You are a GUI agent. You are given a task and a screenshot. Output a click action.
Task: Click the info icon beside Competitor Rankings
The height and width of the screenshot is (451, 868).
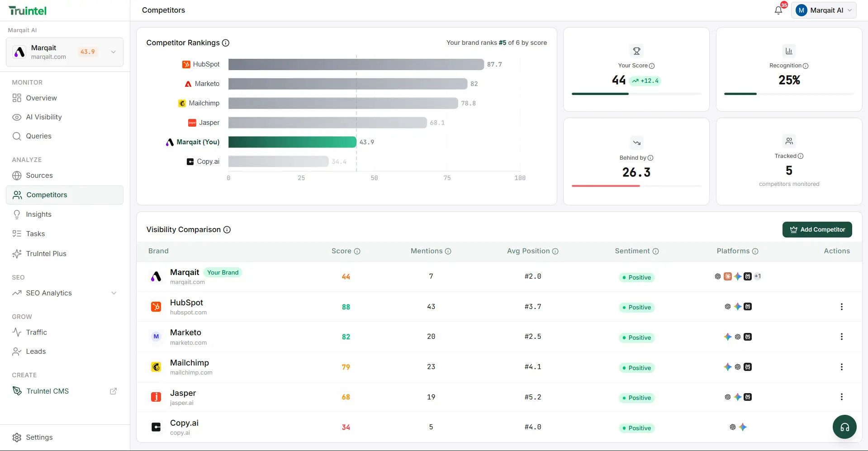pos(226,43)
